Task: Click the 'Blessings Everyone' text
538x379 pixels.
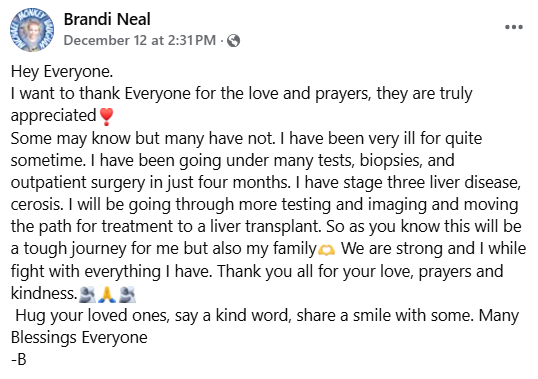Action: pos(79,337)
